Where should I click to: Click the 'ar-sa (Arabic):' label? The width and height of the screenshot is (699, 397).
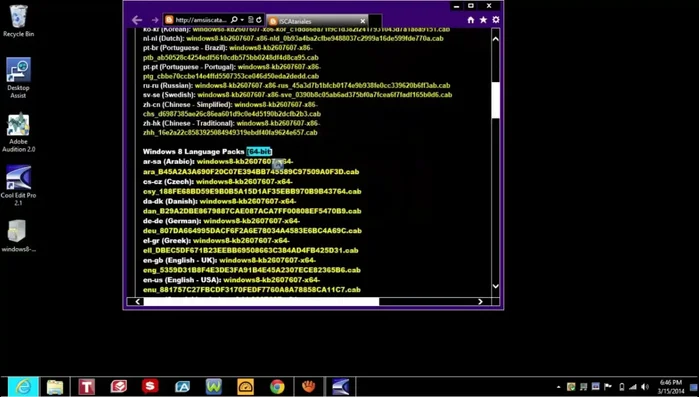pyautogui.click(x=169, y=162)
